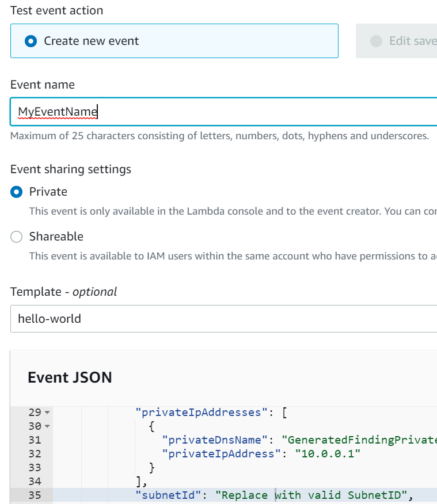This screenshot has height=504, width=437.
Task: Collapse code fold at line 29
Action: point(47,413)
